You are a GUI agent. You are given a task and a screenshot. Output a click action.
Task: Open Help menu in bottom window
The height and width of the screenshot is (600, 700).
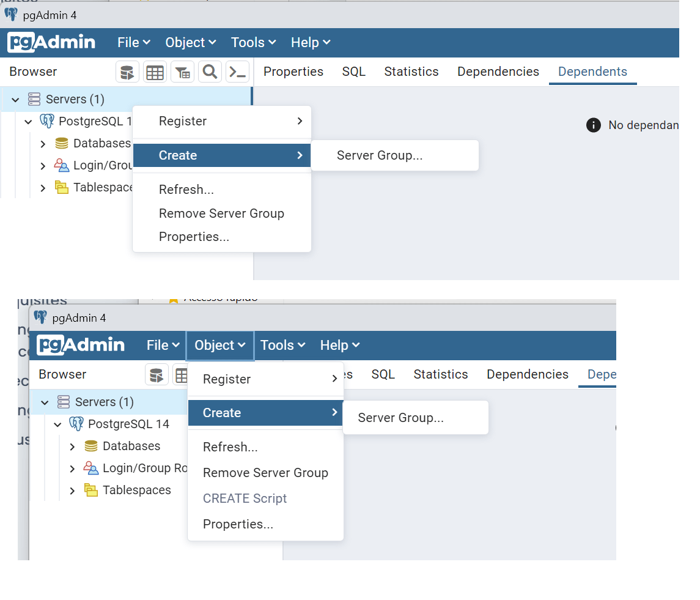(340, 346)
